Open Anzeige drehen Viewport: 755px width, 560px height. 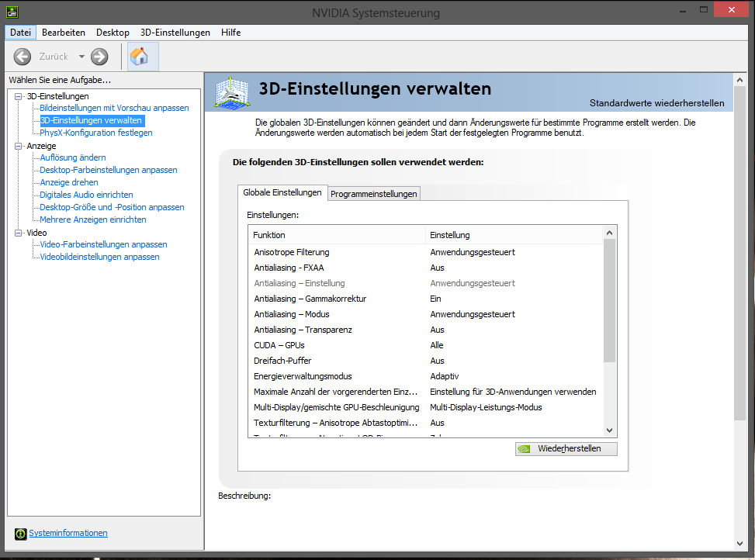(x=69, y=182)
